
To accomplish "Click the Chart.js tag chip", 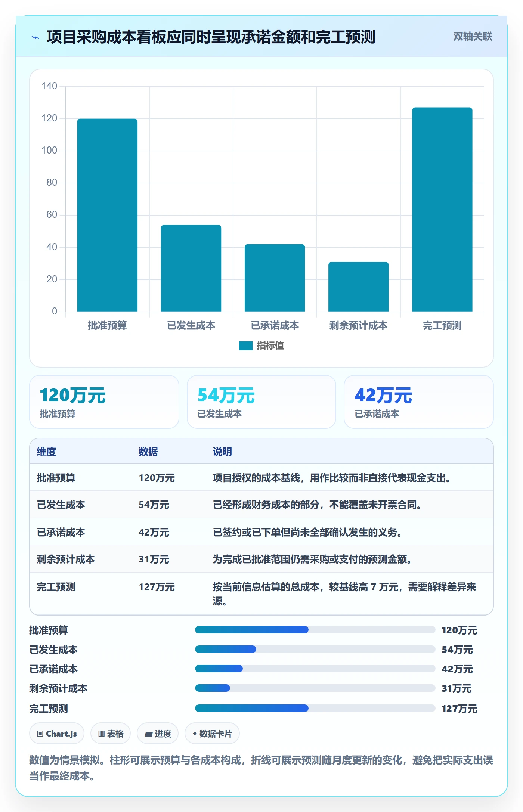I will pos(57,734).
